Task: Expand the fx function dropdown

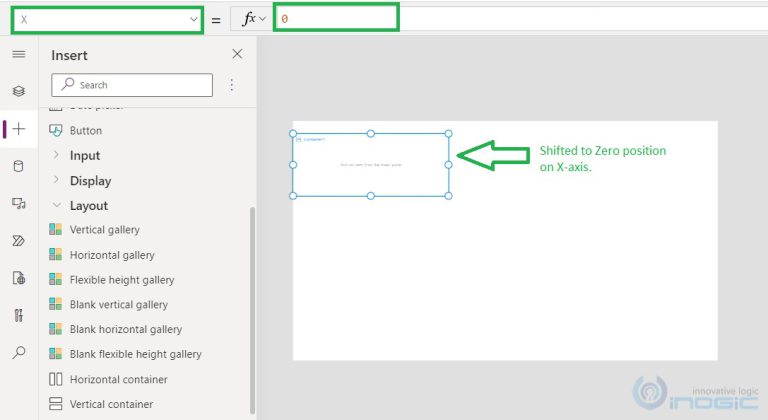Action: pyautogui.click(x=251, y=19)
